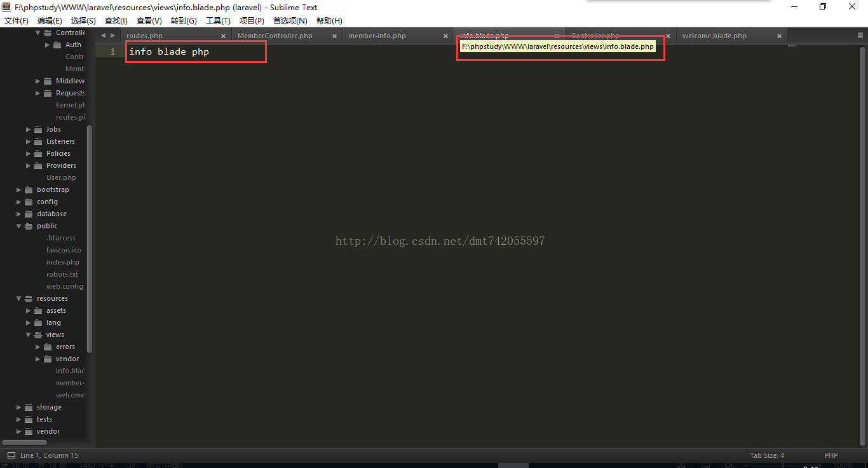868x468 pixels.
Task: Click the Line 1, Column 15 status text
Action: [x=49, y=455]
